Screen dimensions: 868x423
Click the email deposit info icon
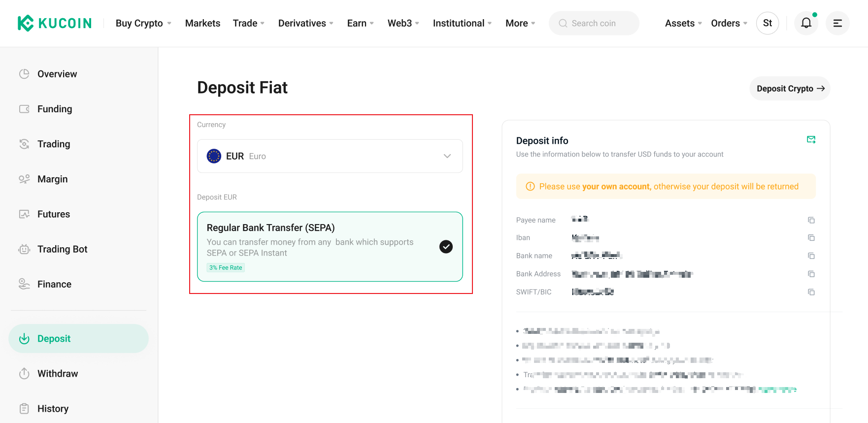tap(811, 140)
